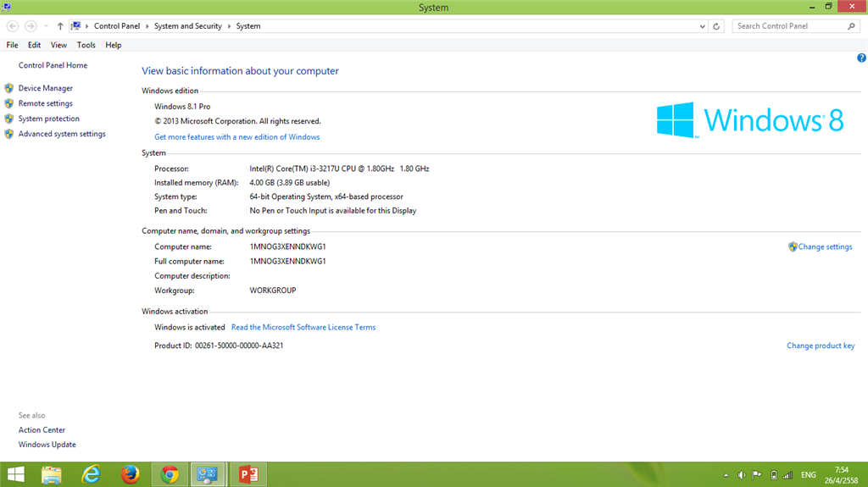Click Change product key
868x487 pixels.
click(x=821, y=346)
